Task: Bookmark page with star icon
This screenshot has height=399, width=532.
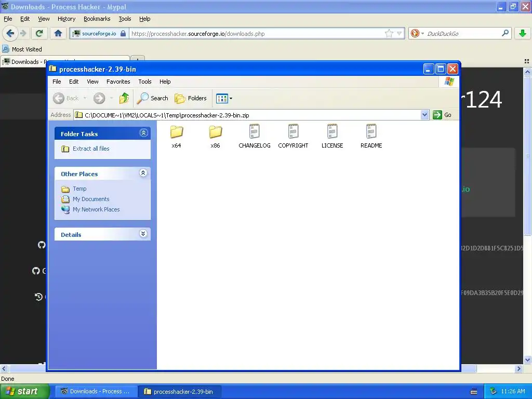Action: [389, 33]
